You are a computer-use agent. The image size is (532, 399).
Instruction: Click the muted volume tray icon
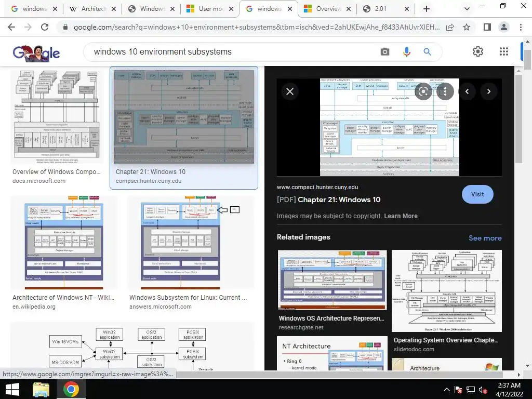click(483, 390)
